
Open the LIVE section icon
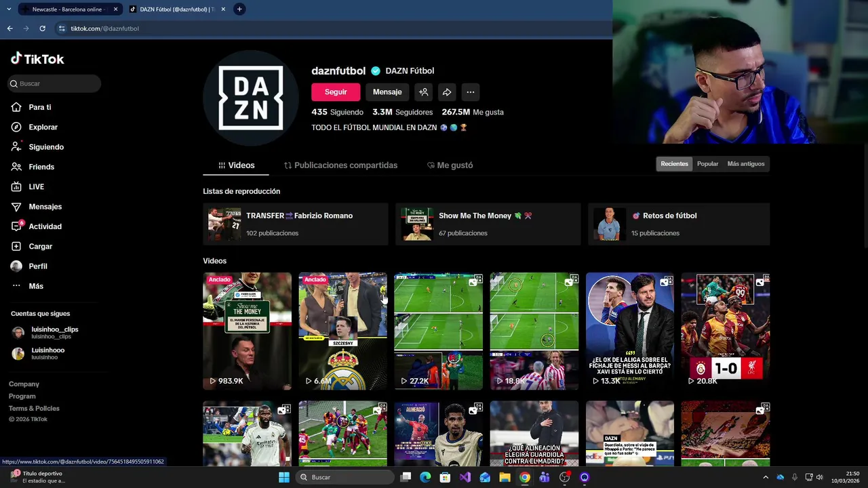pos(16,186)
